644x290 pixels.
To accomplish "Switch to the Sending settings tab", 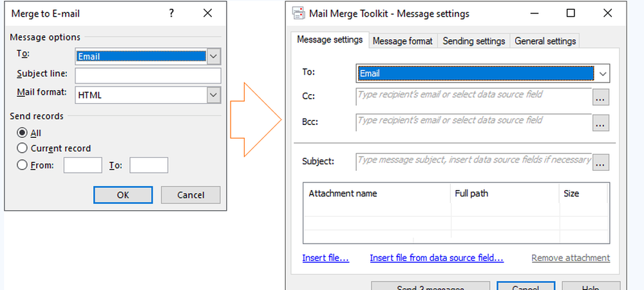I will click(x=473, y=41).
